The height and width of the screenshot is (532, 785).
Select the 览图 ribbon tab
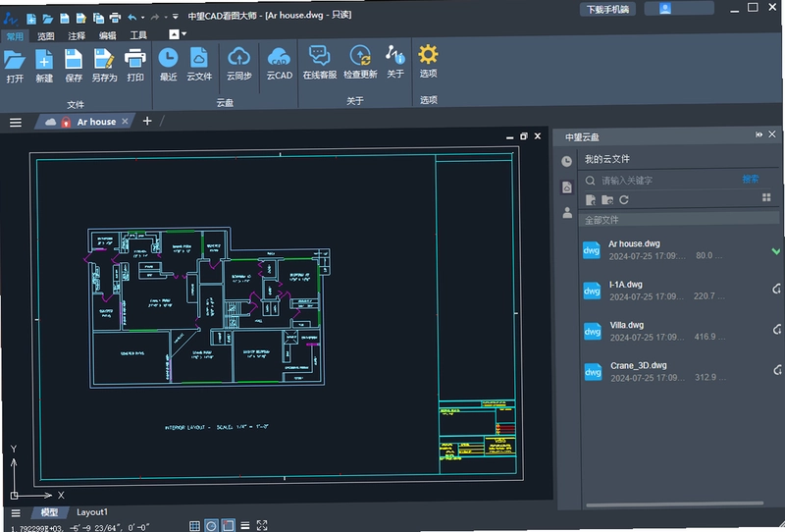45,36
